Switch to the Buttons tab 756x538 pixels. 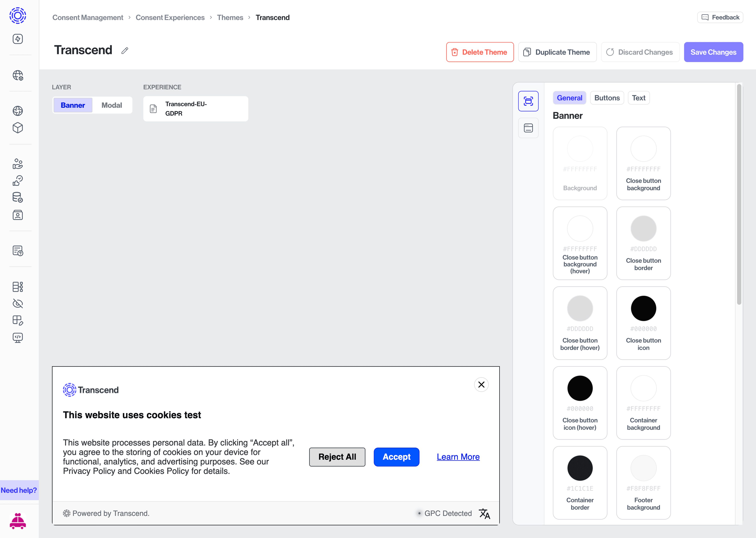[607, 98]
